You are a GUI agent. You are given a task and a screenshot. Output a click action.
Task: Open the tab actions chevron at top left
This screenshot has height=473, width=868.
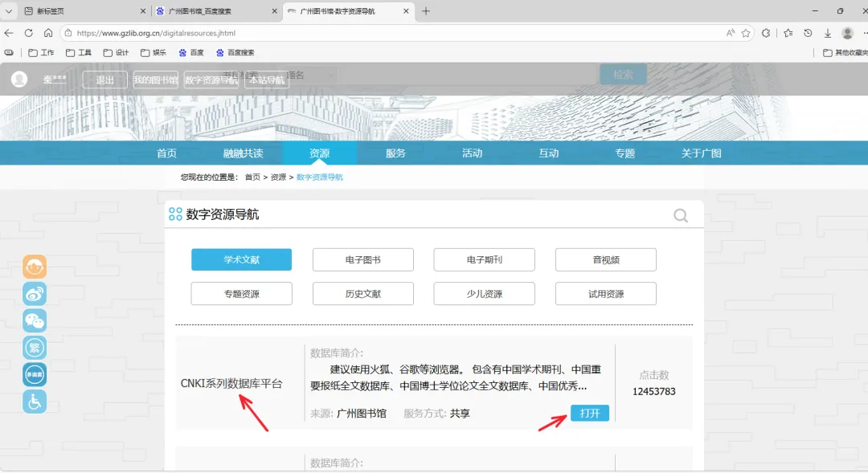click(x=9, y=11)
